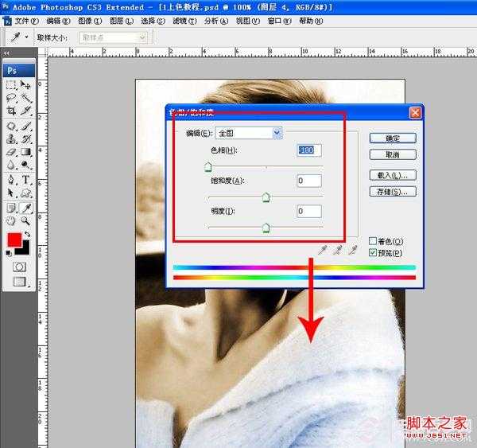Focus the 色相 hue value field
This screenshot has height=448, width=477.
point(309,150)
